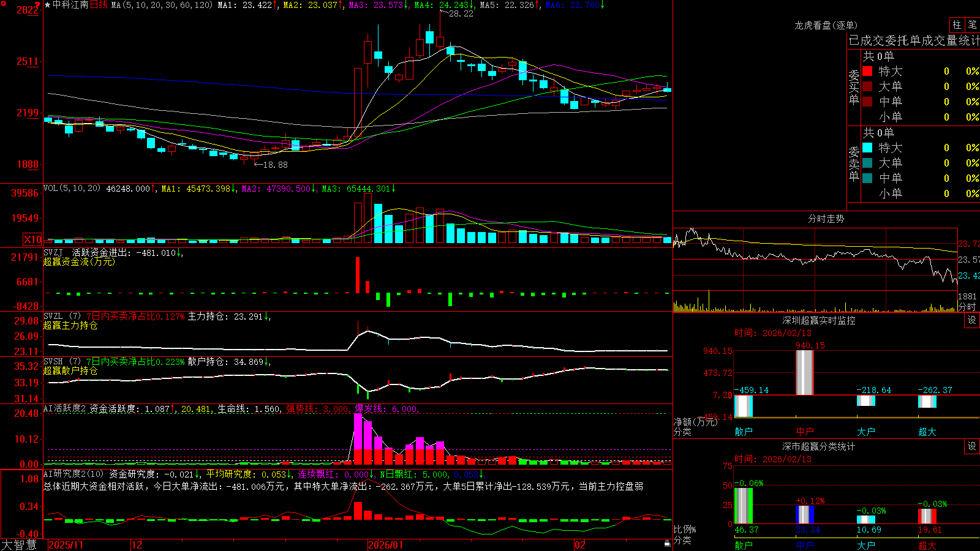Image resolution: width=980 pixels, height=551 pixels.
Task: Switch to 笔 tick view in 龙虎看盘
Action: click(x=972, y=24)
